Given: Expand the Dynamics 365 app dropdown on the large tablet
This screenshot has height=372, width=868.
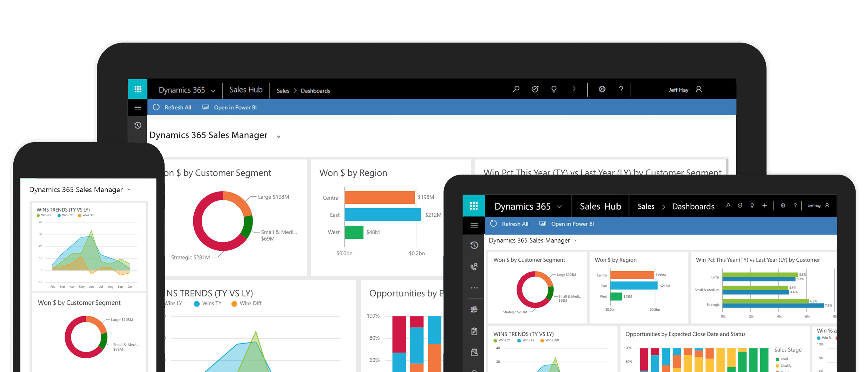Looking at the screenshot, I should pos(213,91).
